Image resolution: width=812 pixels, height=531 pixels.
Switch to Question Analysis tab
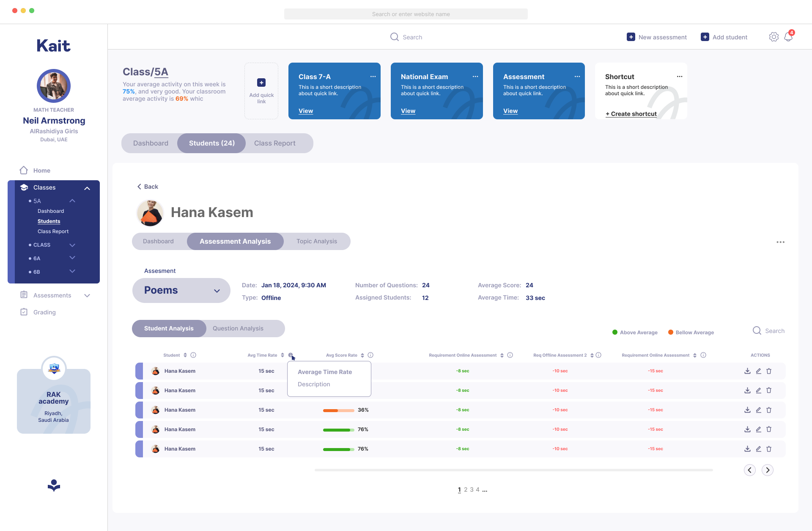(238, 328)
